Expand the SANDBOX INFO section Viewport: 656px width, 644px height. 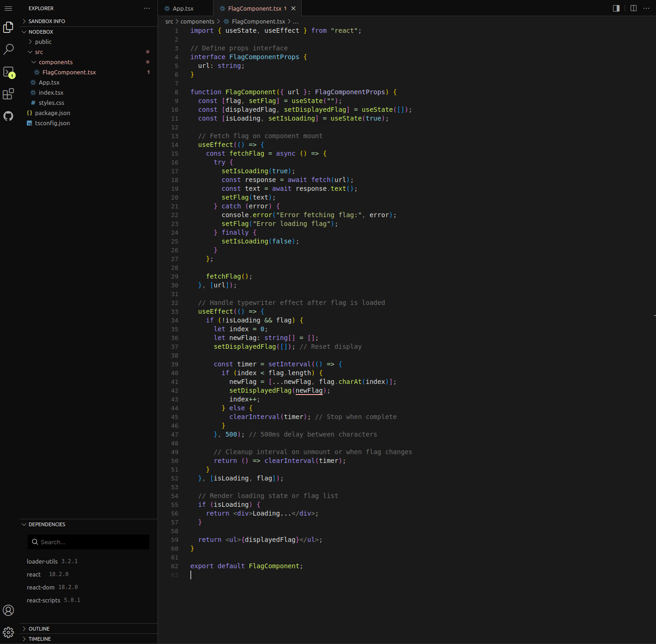(x=88, y=21)
